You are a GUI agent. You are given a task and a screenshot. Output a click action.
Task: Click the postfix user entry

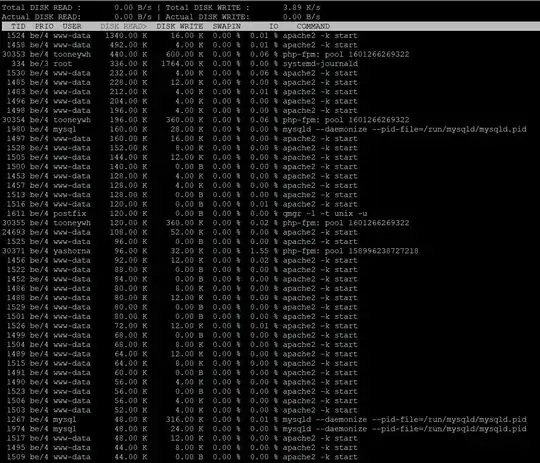click(70, 213)
